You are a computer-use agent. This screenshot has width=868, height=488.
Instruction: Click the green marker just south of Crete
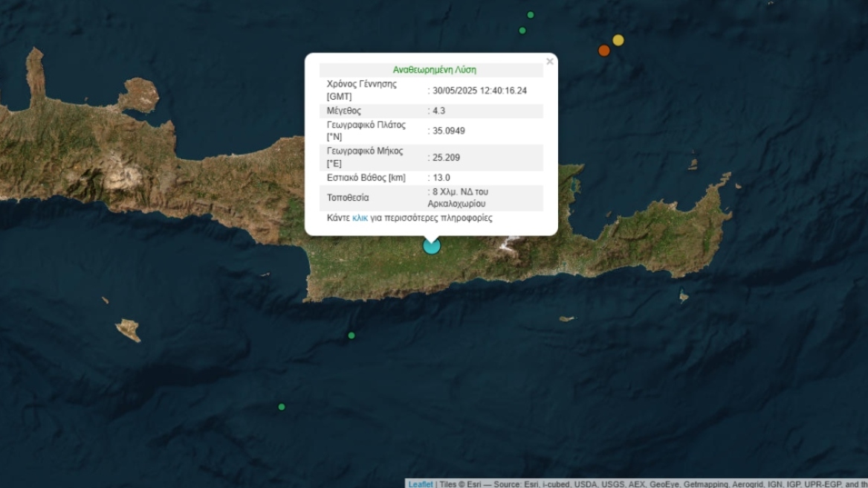[x=351, y=335]
